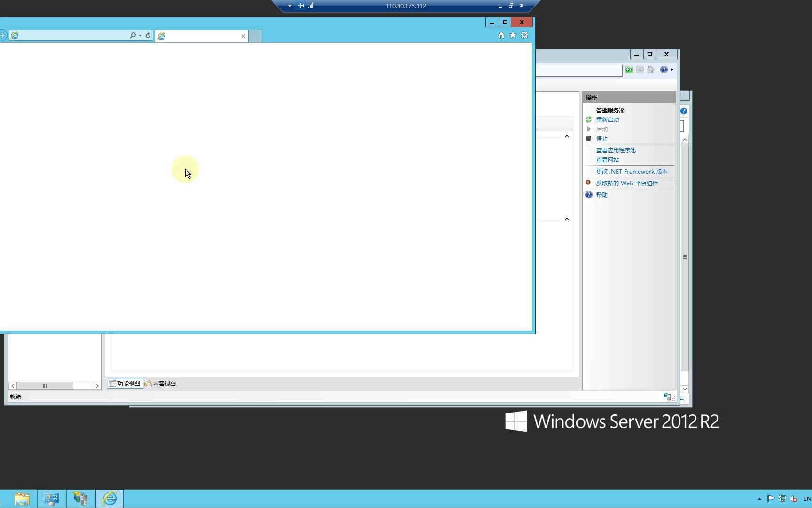Click IIS Manager refresh page icon
The height and width of the screenshot is (508, 812).
629,70
